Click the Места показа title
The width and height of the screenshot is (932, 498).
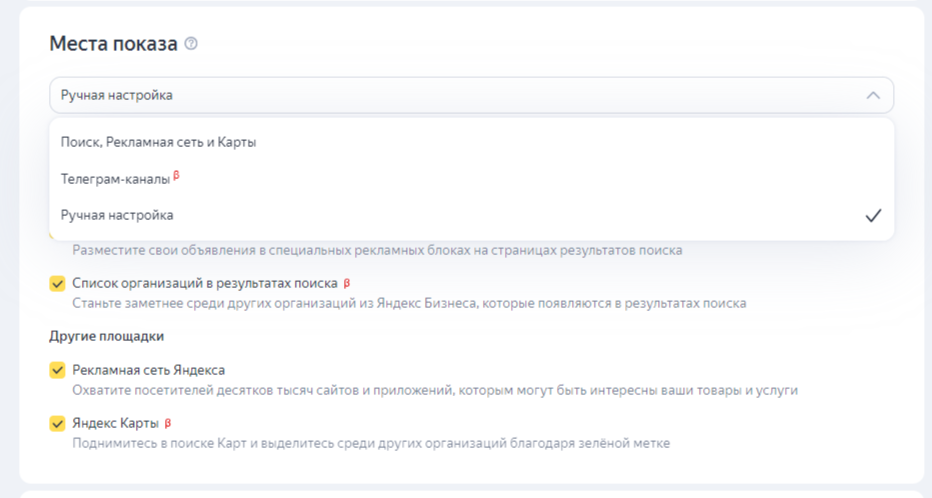point(113,43)
